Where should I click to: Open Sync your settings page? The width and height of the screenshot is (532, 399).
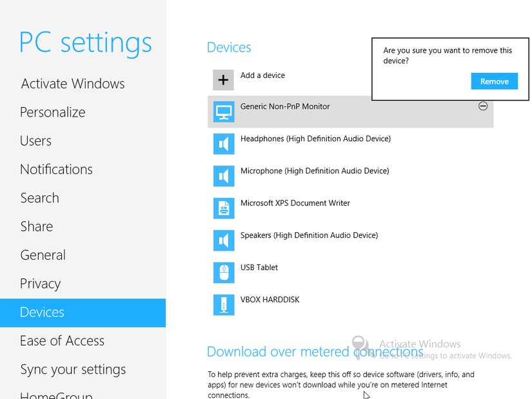(73, 369)
